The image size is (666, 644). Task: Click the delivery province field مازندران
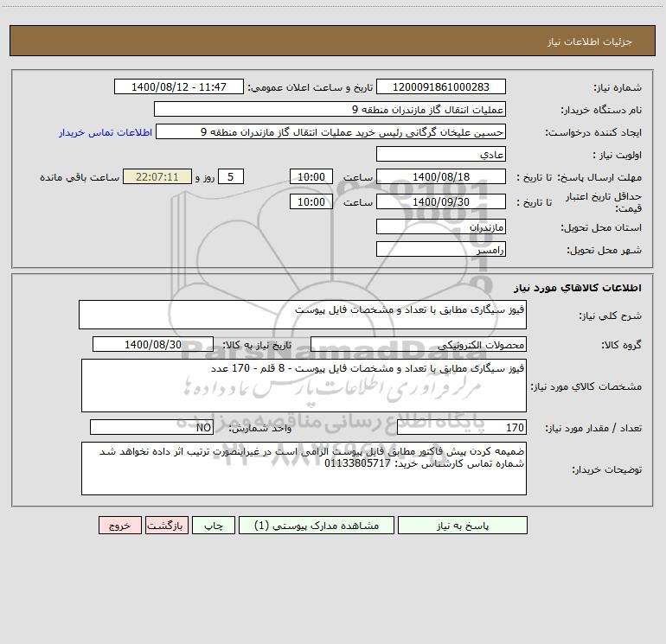[441, 227]
